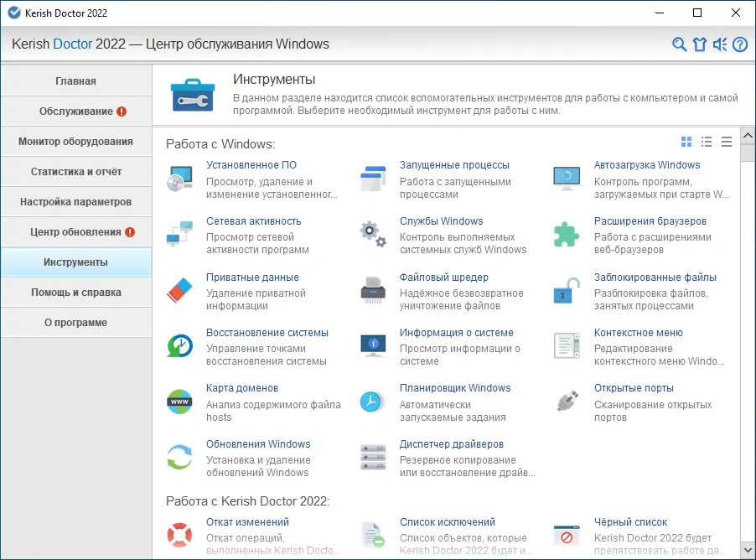Click the Информация о системе monitor icon
This screenshot has height=560, width=756.
pyautogui.click(x=373, y=346)
